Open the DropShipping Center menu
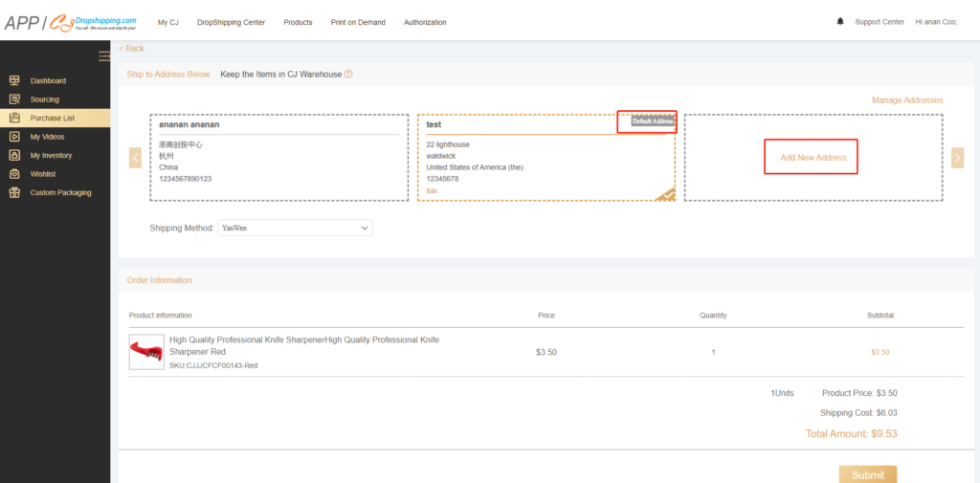 coord(231,22)
